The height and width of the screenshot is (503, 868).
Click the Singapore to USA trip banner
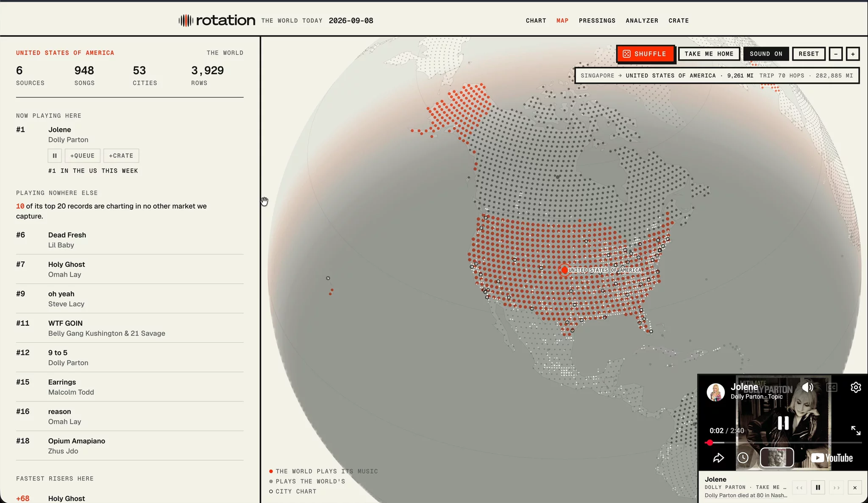tap(717, 75)
